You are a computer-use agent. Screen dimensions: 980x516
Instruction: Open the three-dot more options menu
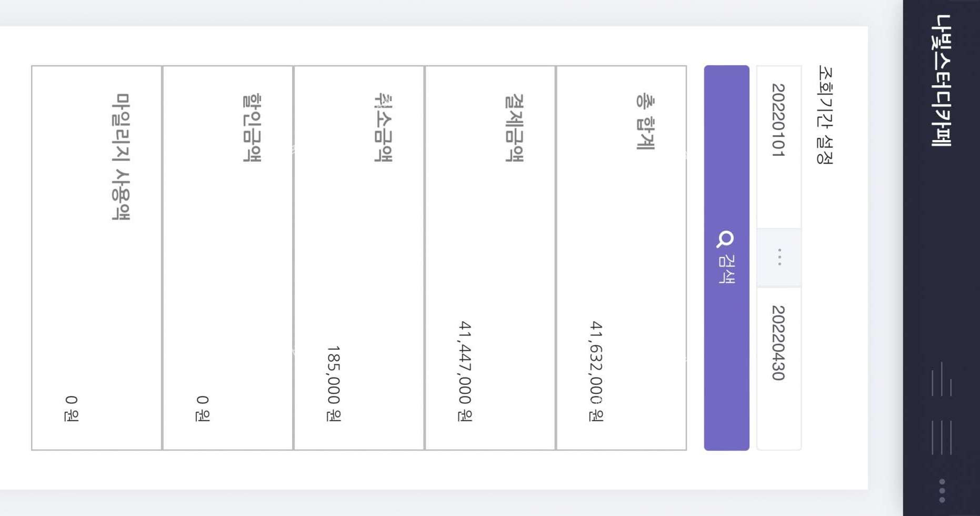pos(942,491)
